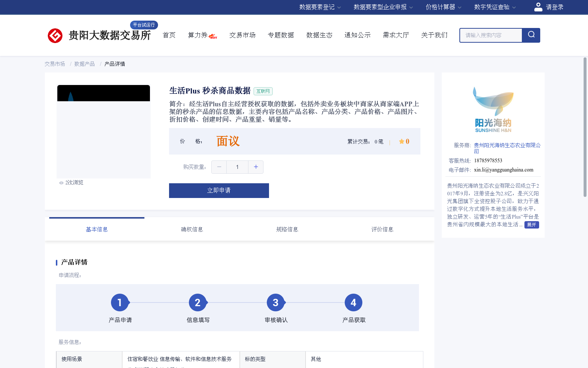588x368 pixels.
Task: Go to 首页 in navigation
Action: click(169, 35)
